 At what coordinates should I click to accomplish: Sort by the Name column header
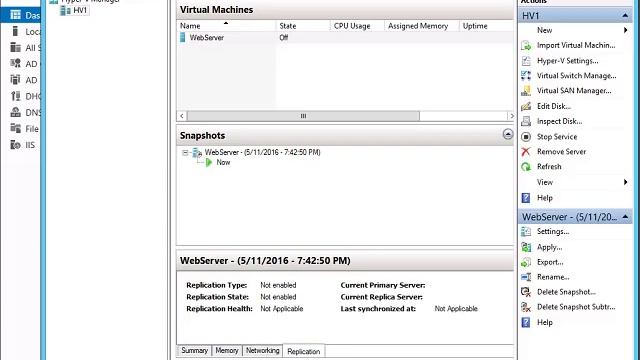coord(227,26)
